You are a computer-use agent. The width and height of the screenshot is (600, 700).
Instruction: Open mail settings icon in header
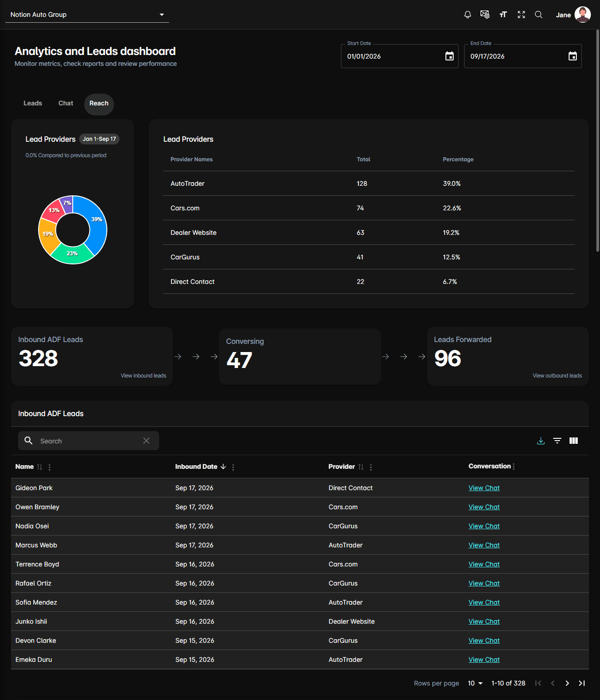click(x=485, y=15)
